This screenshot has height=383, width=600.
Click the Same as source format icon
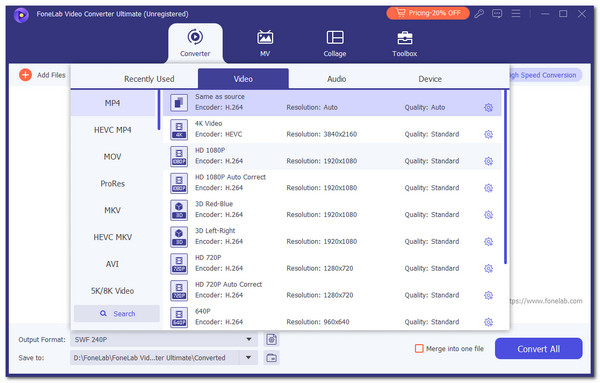click(179, 103)
